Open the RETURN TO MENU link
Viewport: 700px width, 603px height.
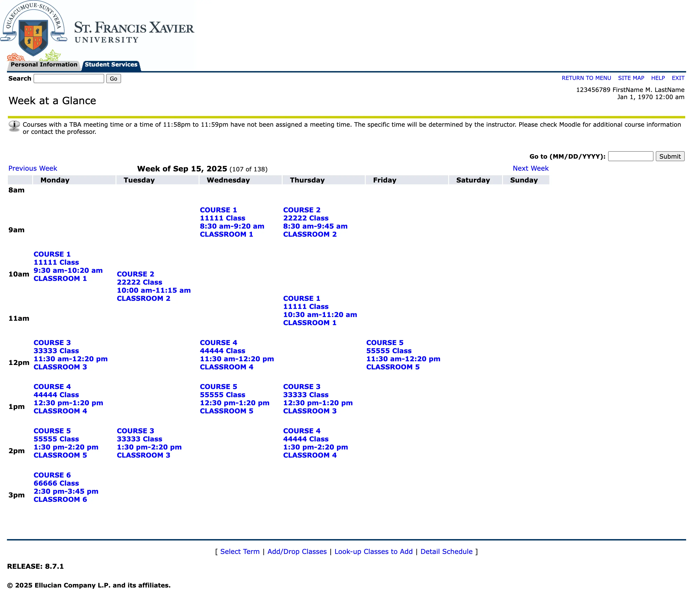pyautogui.click(x=586, y=78)
